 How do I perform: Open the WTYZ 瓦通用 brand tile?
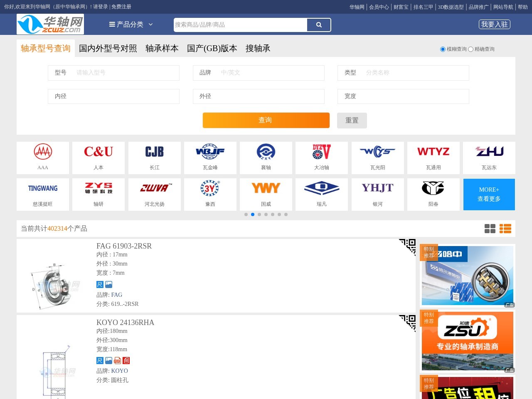coord(433,158)
